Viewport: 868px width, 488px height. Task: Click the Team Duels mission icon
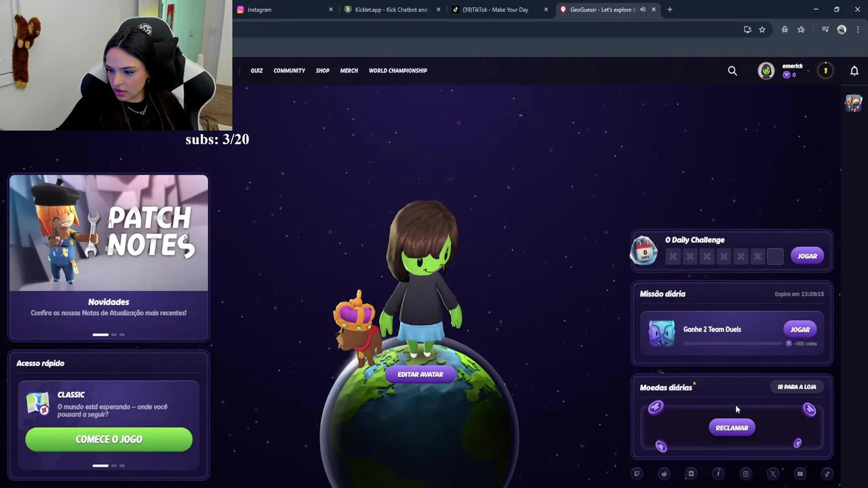tap(661, 333)
